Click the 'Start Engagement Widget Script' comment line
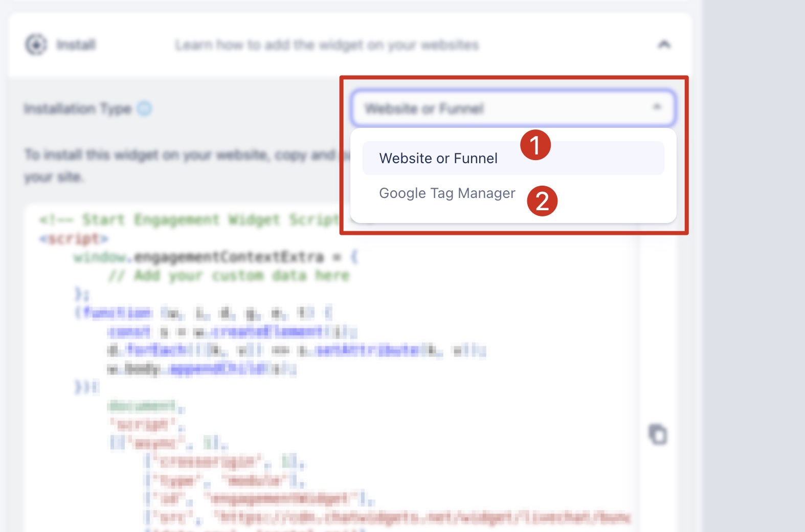Screen dimensions: 805x532 click(x=189, y=220)
